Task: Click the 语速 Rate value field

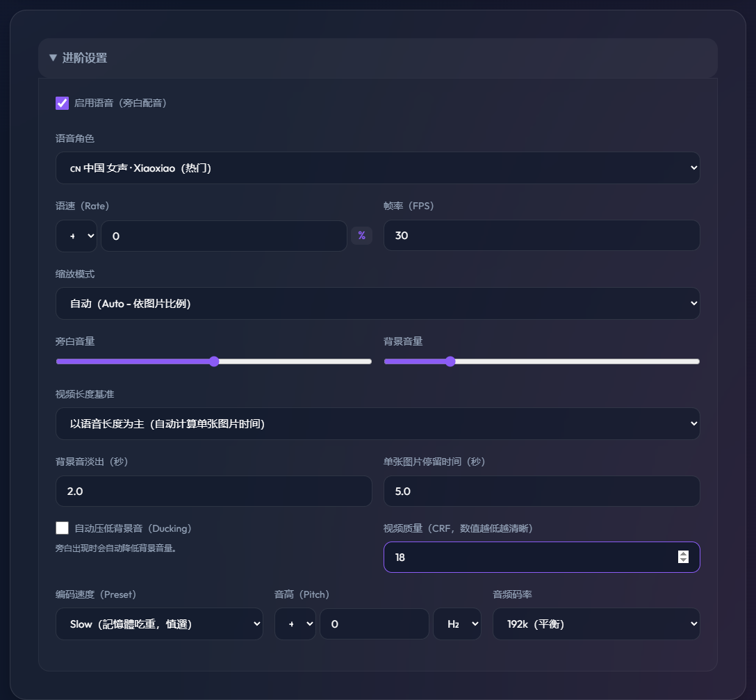Action: (224, 236)
